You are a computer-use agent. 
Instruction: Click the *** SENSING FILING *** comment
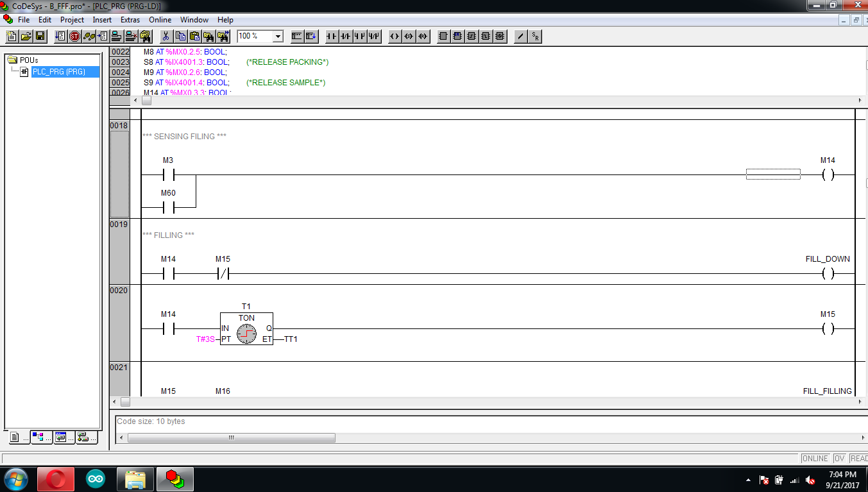tap(184, 137)
